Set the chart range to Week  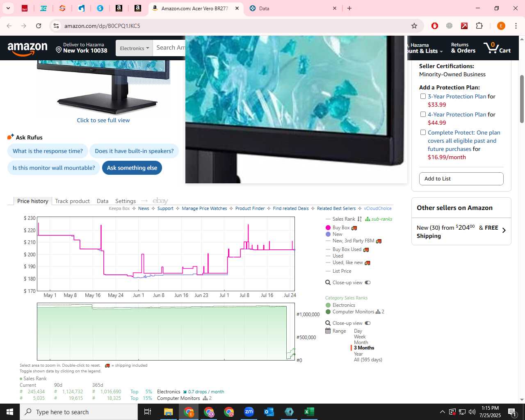pos(360,337)
